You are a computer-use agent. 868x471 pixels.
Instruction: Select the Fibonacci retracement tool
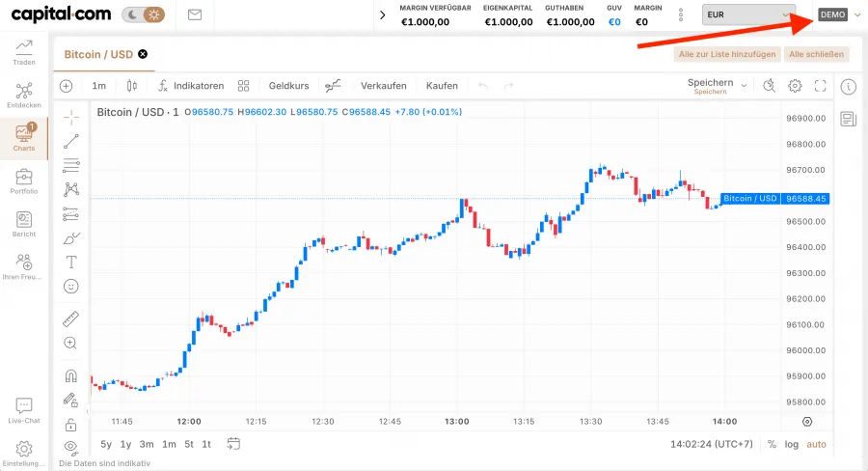tap(70, 165)
